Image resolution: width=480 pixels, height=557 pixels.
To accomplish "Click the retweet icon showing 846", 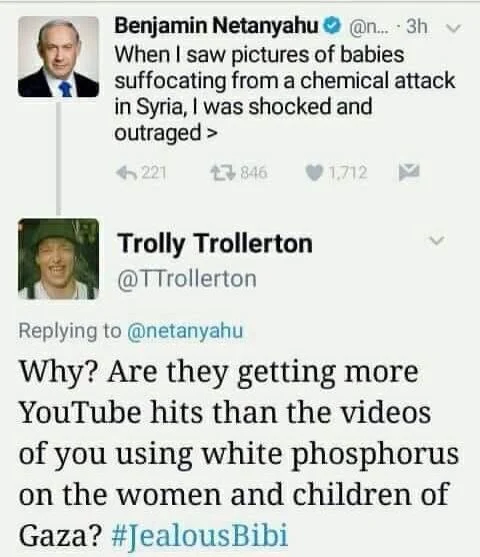I will click(222, 173).
